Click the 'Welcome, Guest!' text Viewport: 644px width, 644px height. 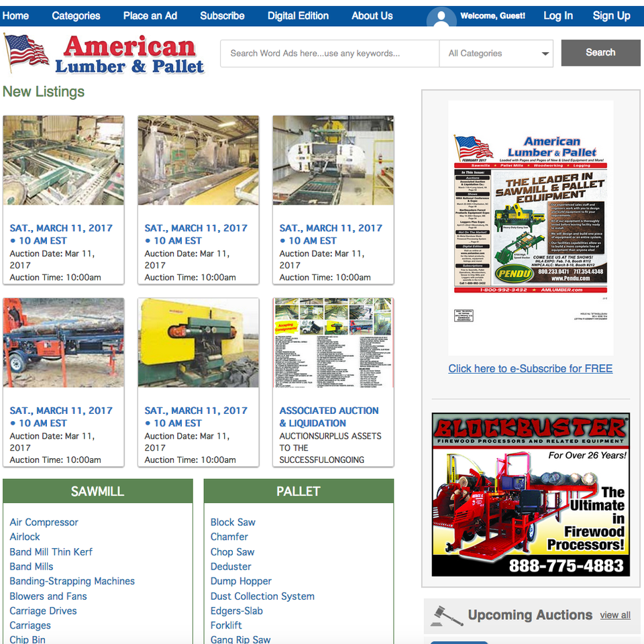coord(492,16)
